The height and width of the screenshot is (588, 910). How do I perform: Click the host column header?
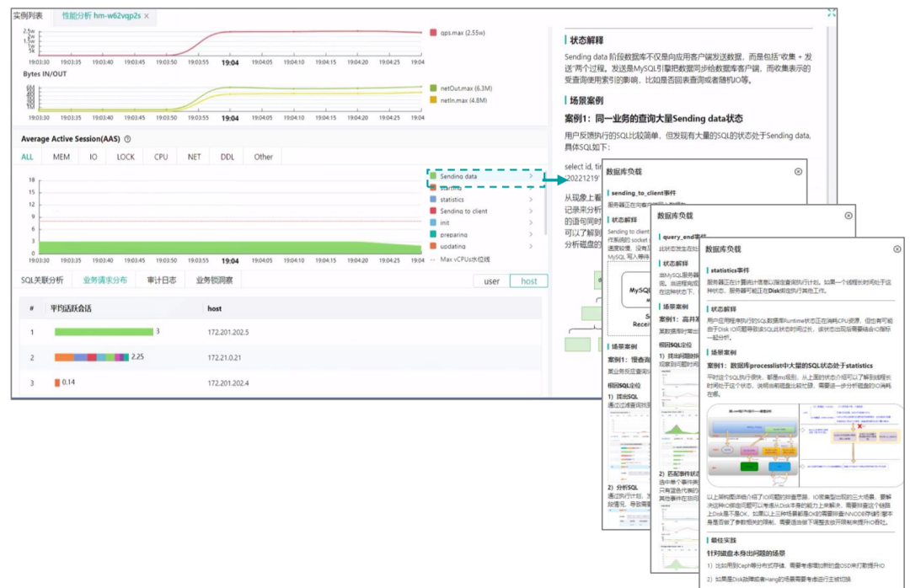click(x=214, y=309)
